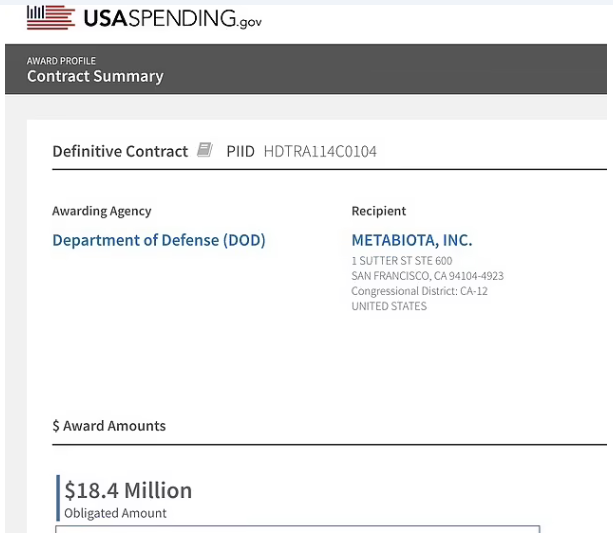
Task: Click the Definitive Contract heading
Action: point(120,151)
